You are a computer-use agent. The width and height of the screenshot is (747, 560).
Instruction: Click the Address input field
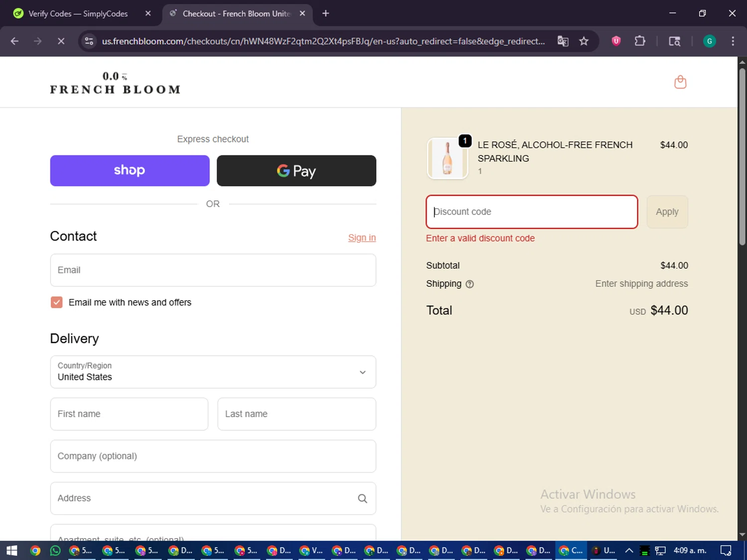click(x=213, y=498)
